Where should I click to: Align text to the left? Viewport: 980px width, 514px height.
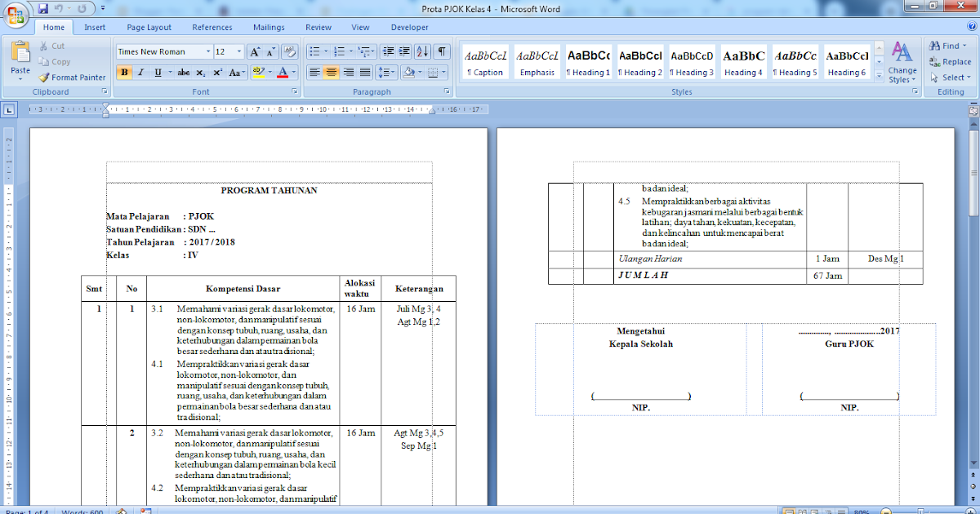(314, 73)
